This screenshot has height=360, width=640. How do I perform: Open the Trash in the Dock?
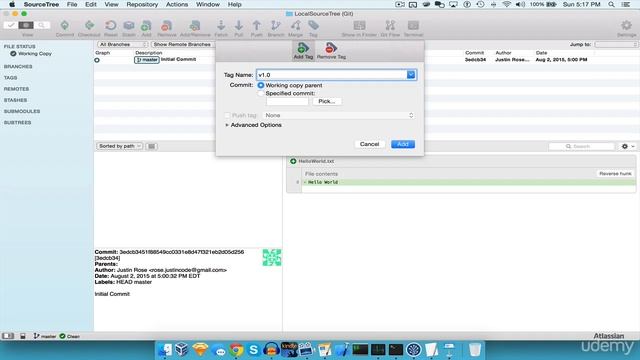pos(474,350)
